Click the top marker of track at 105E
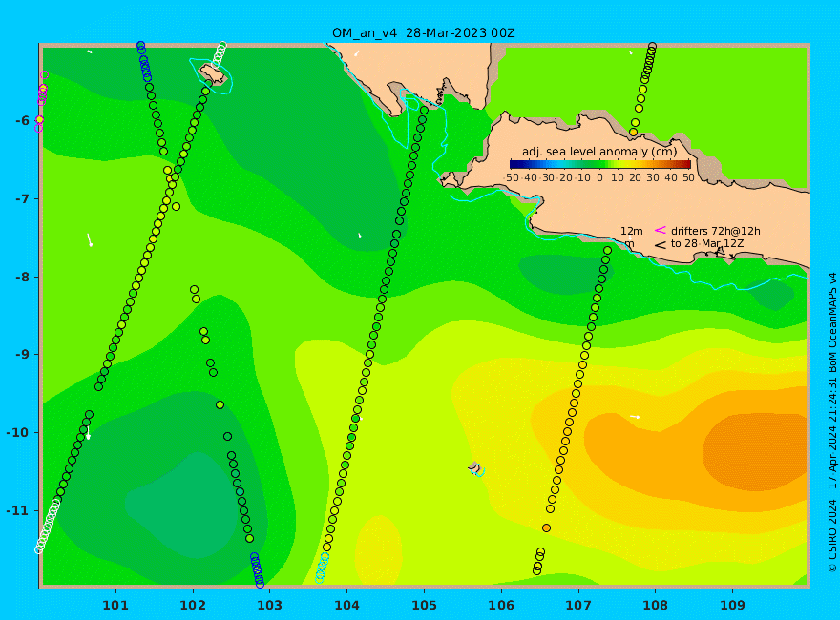Viewport: 840px width, 620px height. [x=424, y=111]
